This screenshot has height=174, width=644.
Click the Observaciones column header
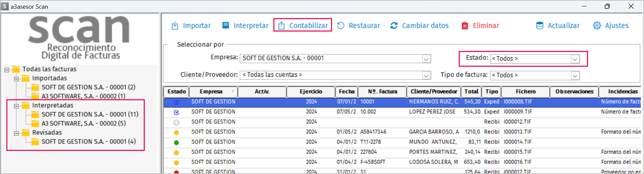(x=574, y=92)
